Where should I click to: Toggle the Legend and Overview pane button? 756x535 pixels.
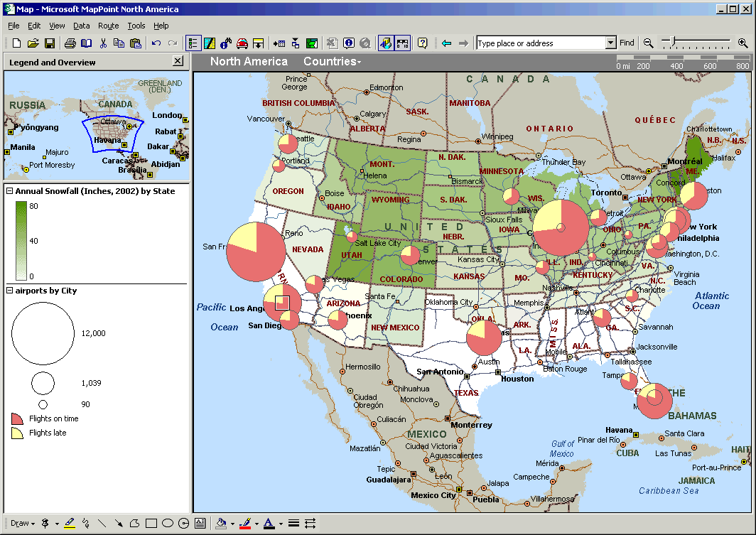click(193, 43)
